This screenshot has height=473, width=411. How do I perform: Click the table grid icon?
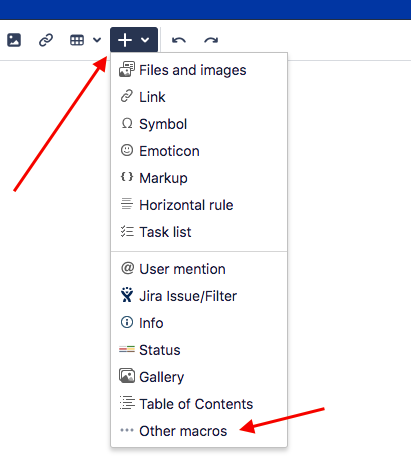click(x=77, y=40)
